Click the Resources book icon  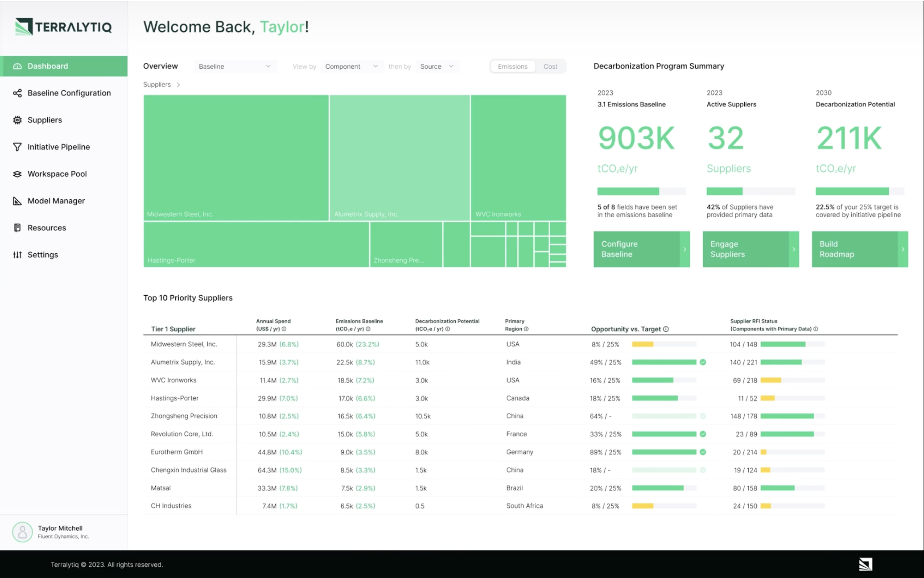click(17, 228)
